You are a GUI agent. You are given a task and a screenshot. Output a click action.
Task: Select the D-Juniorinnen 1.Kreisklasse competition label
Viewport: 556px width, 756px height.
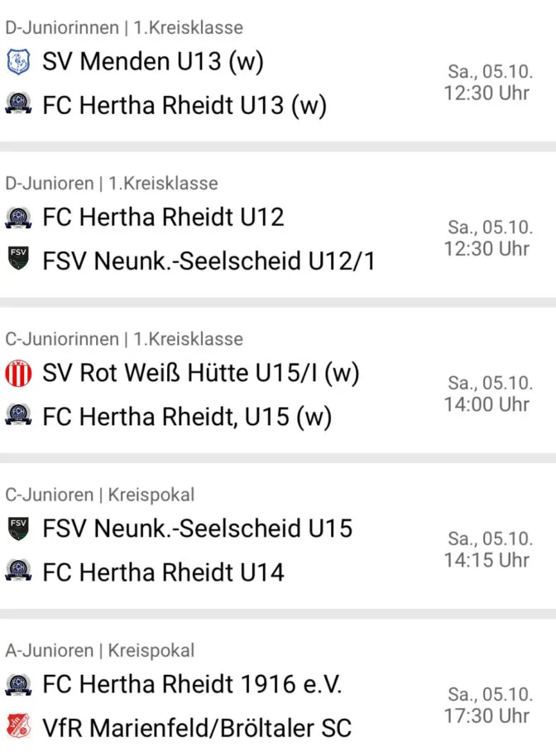pyautogui.click(x=124, y=28)
